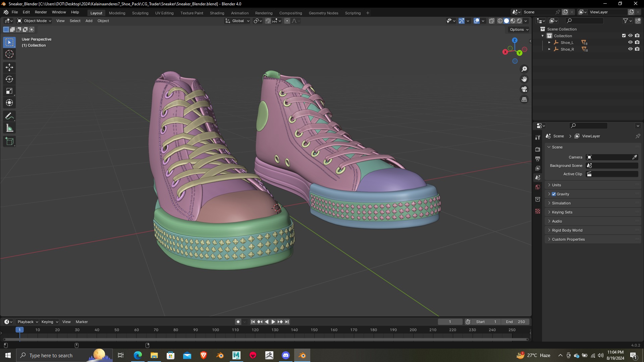Select the Annotate tool
Viewport: 644px width, 362px height.
click(9, 116)
